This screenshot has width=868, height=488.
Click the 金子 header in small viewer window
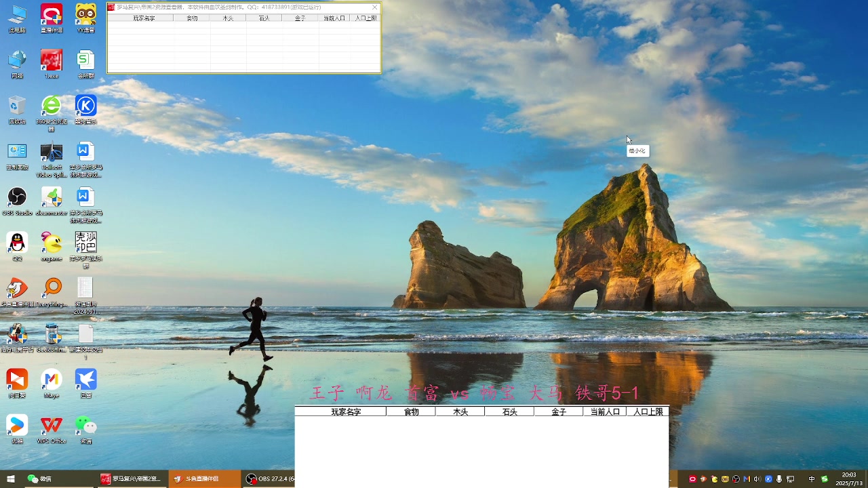[300, 18]
